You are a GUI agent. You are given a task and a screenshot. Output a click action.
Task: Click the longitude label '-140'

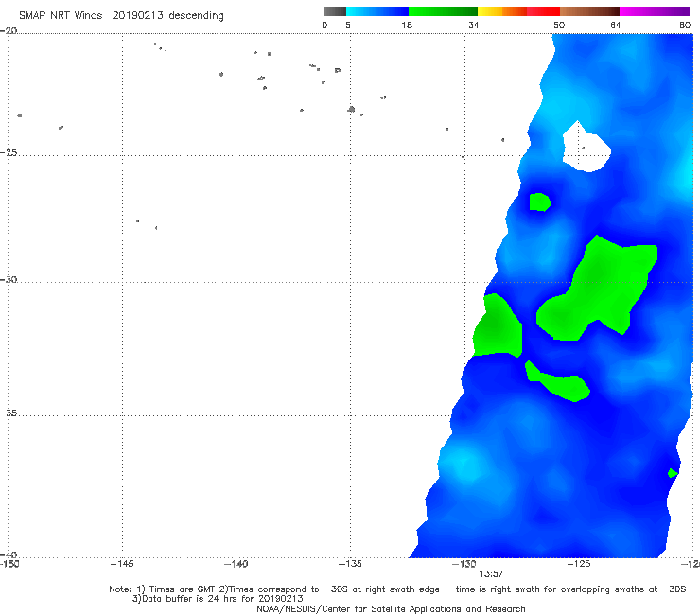pyautogui.click(x=236, y=564)
